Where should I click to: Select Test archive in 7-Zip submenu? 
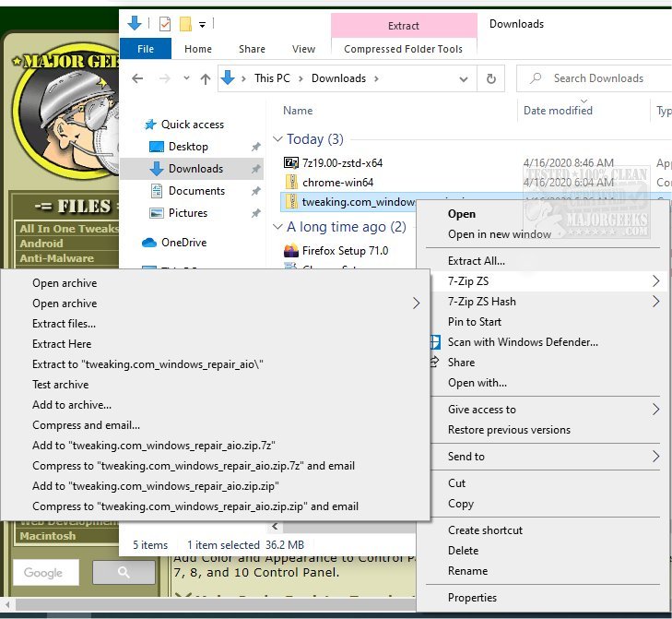pyautogui.click(x=61, y=385)
